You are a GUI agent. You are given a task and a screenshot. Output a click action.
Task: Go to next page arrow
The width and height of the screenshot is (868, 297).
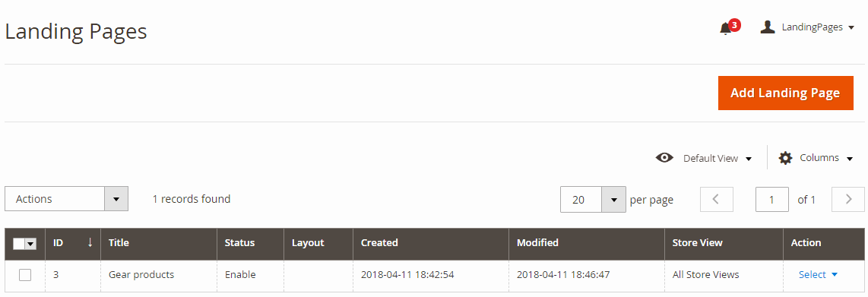pyautogui.click(x=848, y=199)
